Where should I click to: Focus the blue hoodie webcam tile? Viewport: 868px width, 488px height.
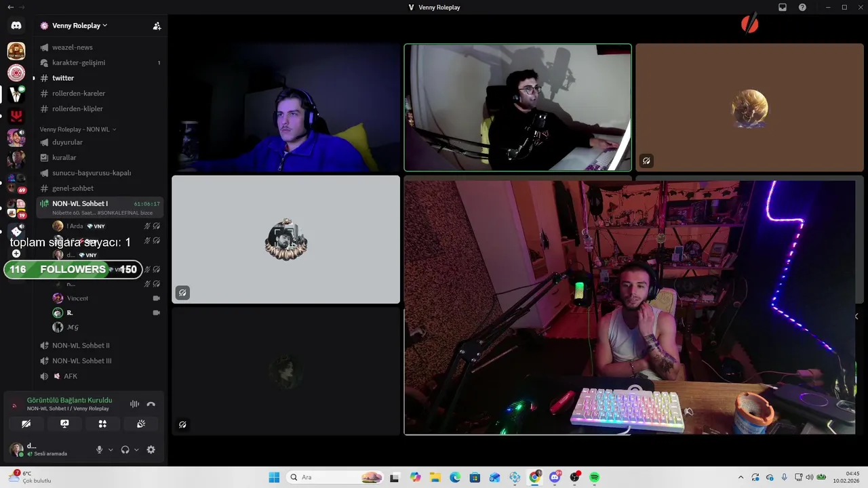[x=286, y=107]
